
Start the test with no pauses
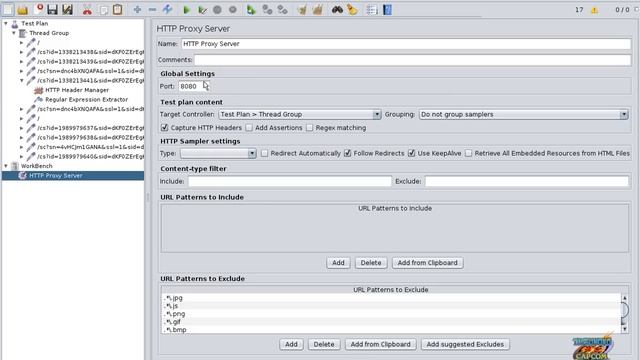pyautogui.click(x=202, y=10)
